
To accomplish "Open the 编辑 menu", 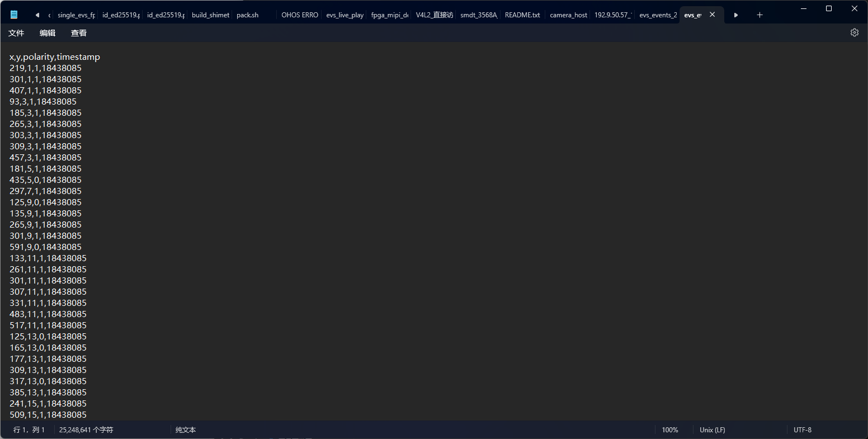I will (x=48, y=33).
